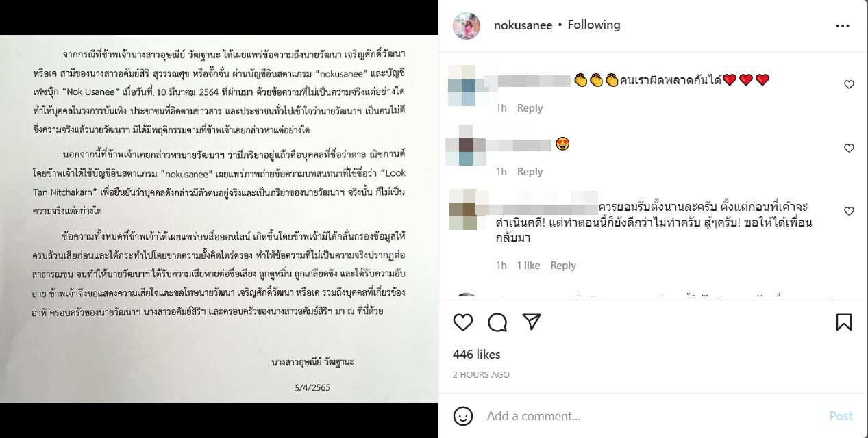Reply to the heart-eyes emoji comment
The height and width of the screenshot is (438, 868).
pyautogui.click(x=530, y=172)
